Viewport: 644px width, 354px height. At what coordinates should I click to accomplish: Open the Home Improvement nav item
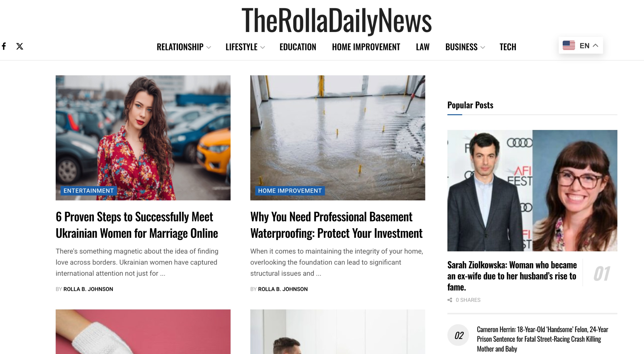[366, 47]
